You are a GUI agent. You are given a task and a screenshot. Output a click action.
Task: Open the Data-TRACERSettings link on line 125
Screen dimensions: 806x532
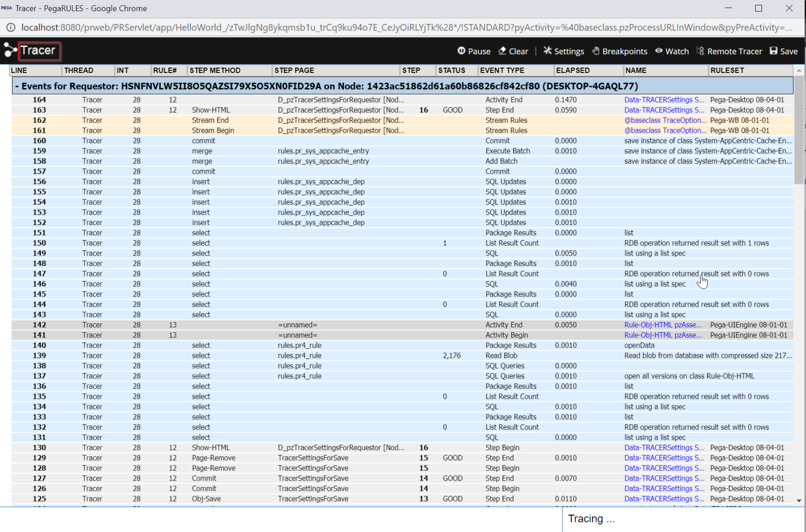tap(664, 498)
